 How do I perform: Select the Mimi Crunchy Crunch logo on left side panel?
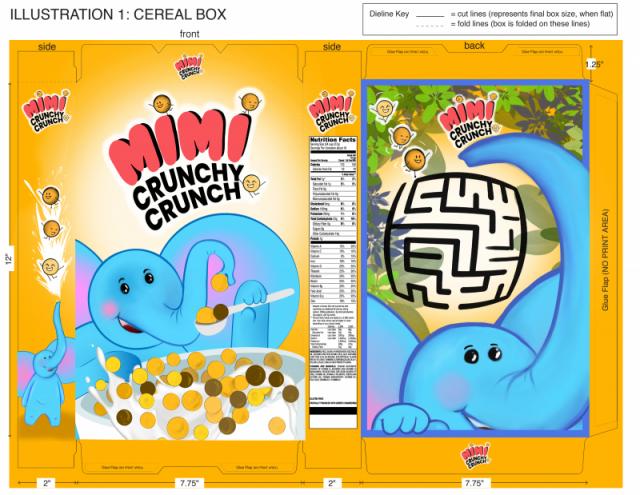pos(46,111)
